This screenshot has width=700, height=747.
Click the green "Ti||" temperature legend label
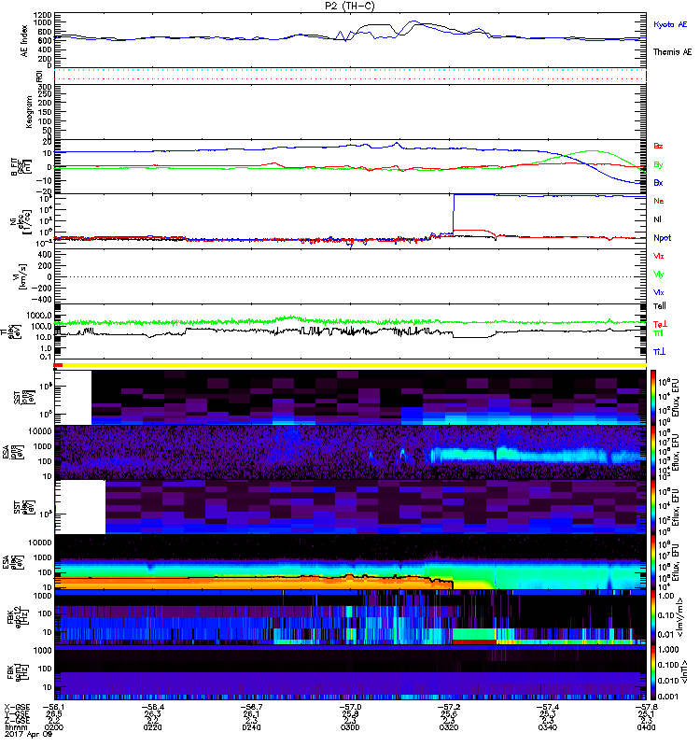tap(658, 333)
